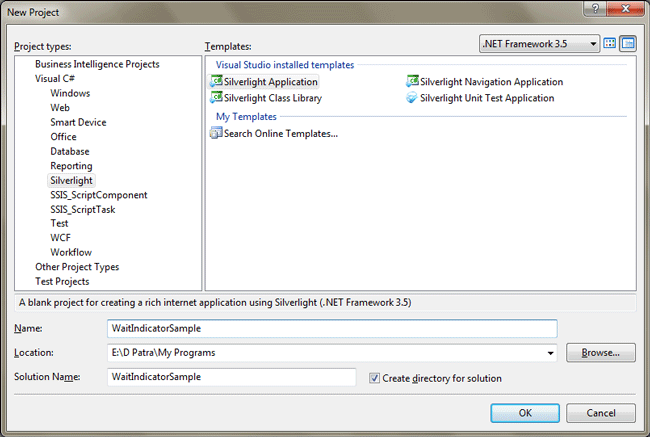The height and width of the screenshot is (437, 650).
Task: Click the Silverlight Unit Test Application label
Action: (x=487, y=98)
